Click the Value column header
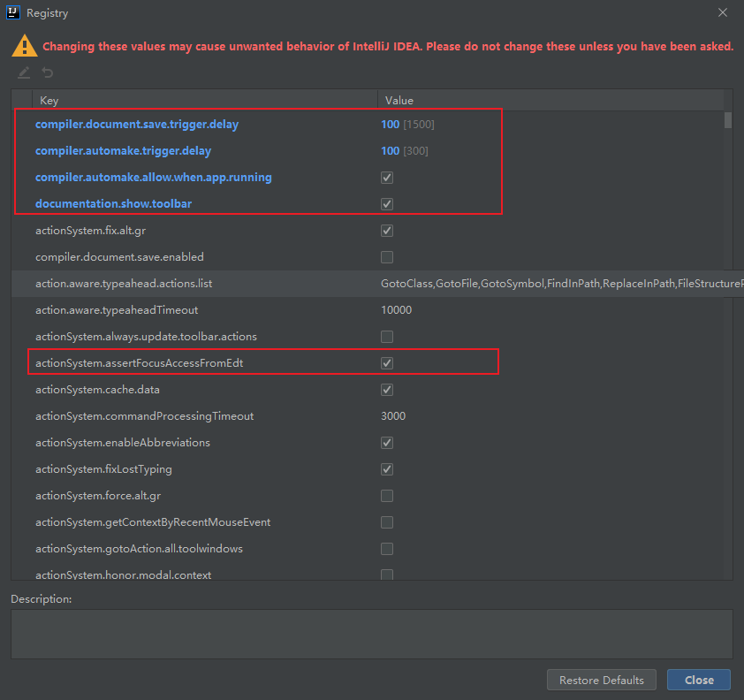The height and width of the screenshot is (700, 744). pyautogui.click(x=399, y=101)
